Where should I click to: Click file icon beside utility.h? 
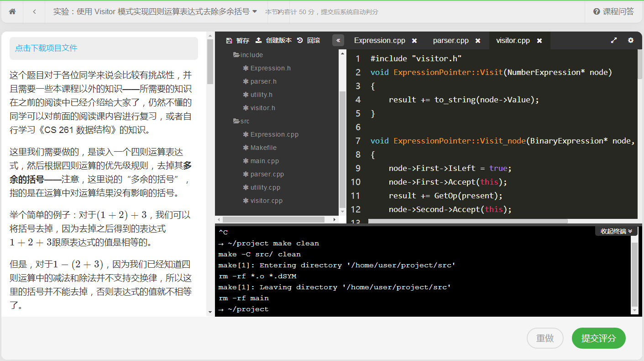pyautogui.click(x=246, y=95)
